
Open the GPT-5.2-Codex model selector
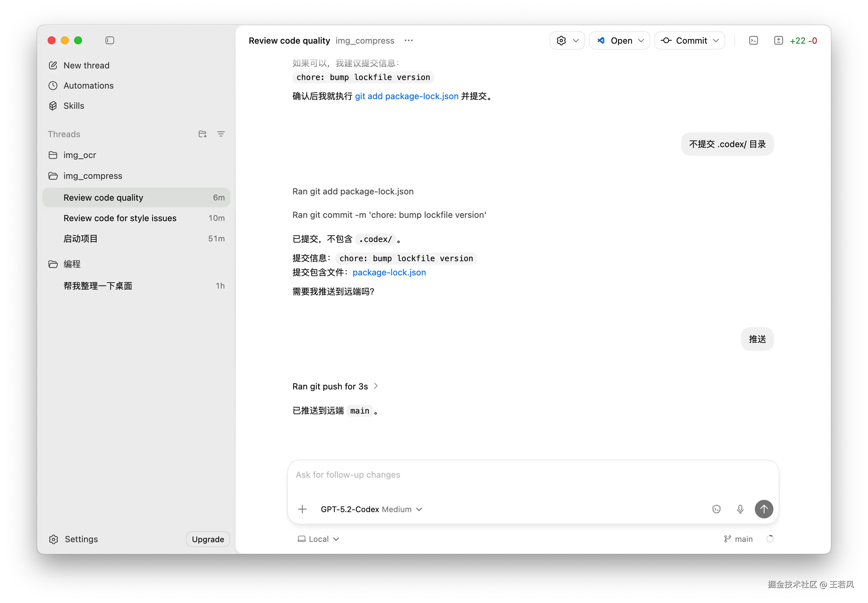[x=371, y=509]
